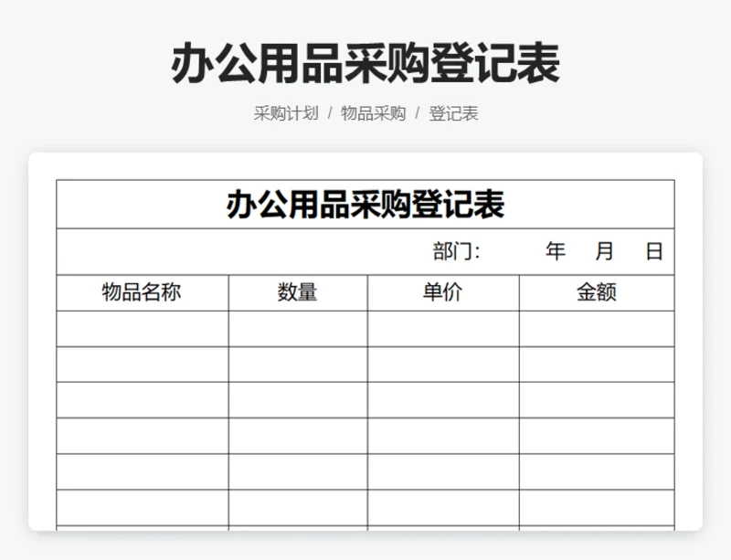Open the 物品采购 tag link
731x560 pixels.
(x=373, y=113)
